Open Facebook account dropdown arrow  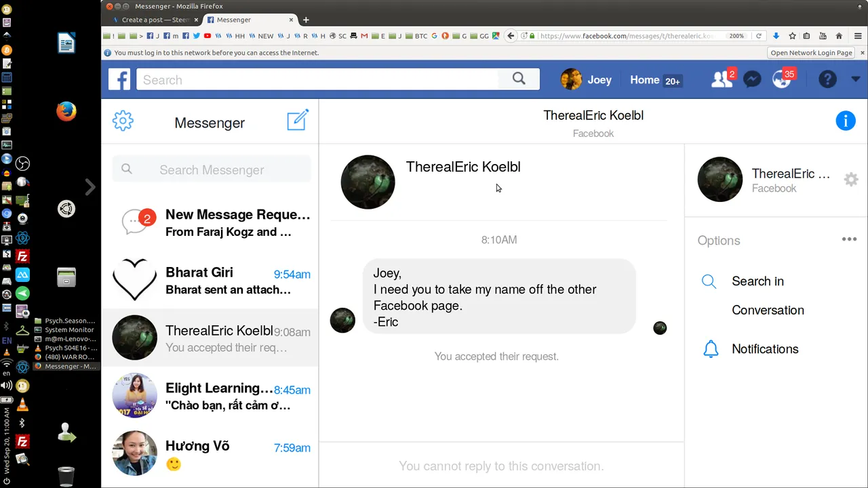855,79
